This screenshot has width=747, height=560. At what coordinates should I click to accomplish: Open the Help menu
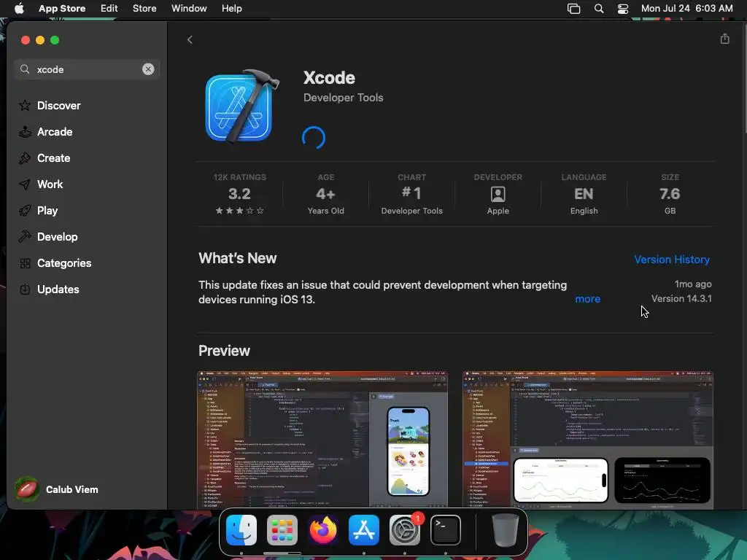(x=231, y=9)
